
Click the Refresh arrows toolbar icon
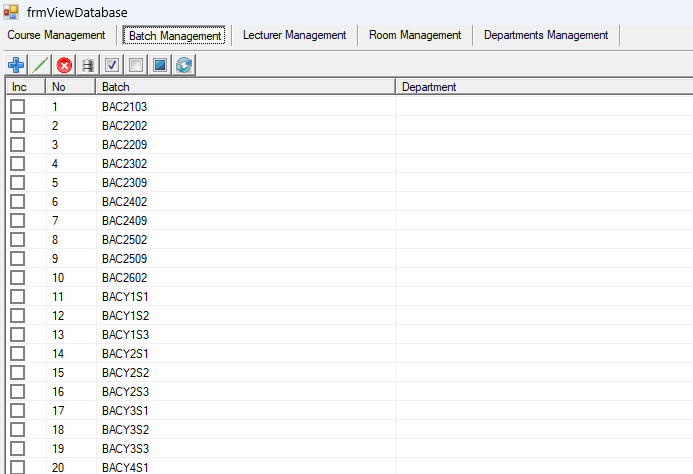184,65
